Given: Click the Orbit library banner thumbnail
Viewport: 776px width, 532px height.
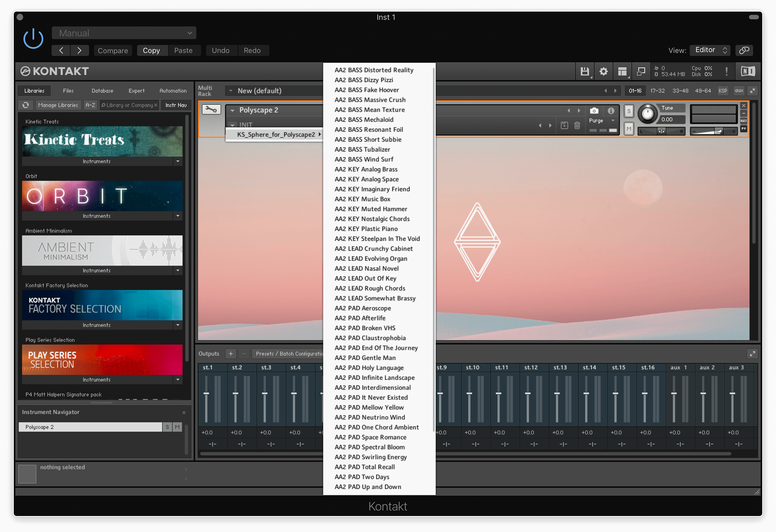Looking at the screenshot, I should tap(102, 196).
